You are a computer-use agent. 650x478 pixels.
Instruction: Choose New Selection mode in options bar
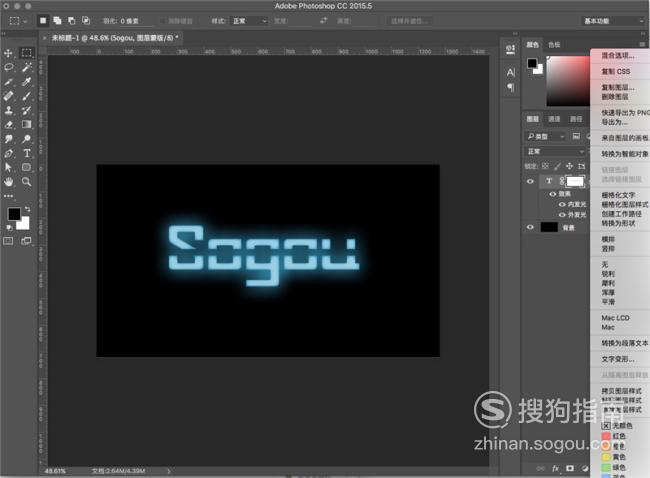pyautogui.click(x=43, y=20)
